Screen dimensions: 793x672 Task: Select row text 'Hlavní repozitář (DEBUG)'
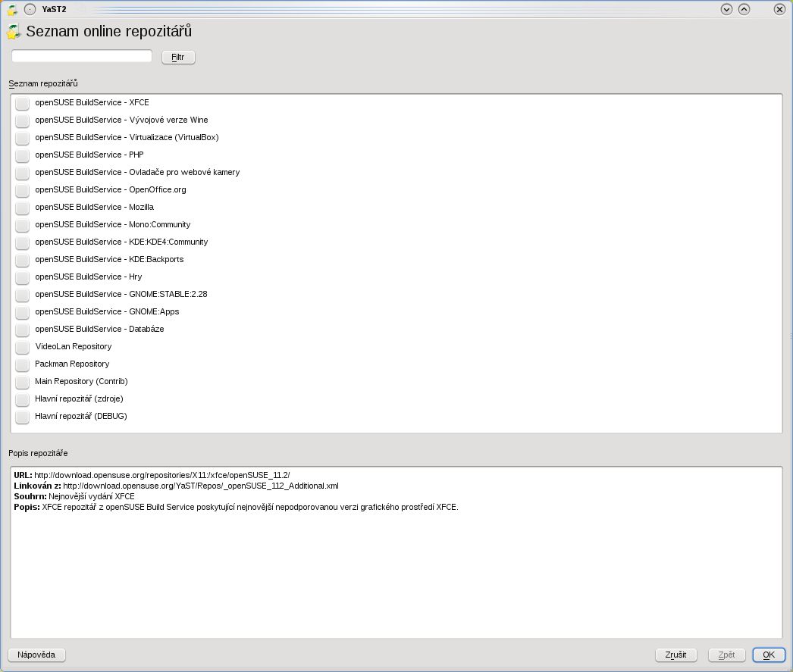pos(81,417)
